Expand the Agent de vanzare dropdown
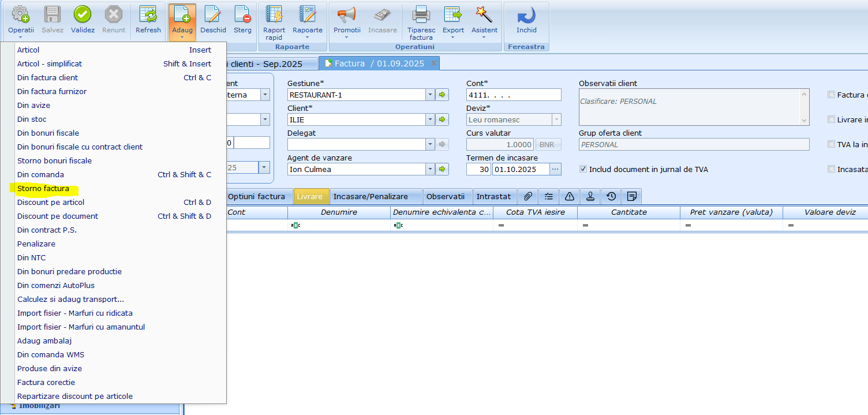Viewport: 868px width, 415px height. [x=430, y=169]
